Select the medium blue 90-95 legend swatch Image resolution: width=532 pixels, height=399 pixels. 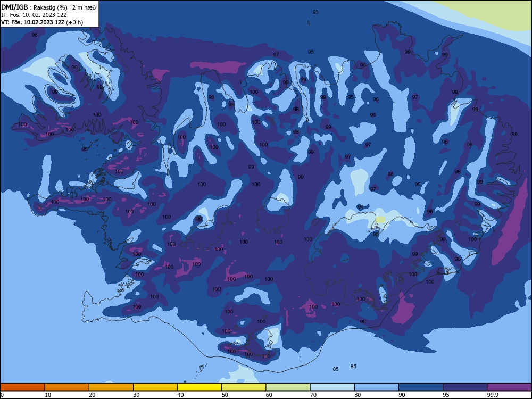(x=421, y=387)
